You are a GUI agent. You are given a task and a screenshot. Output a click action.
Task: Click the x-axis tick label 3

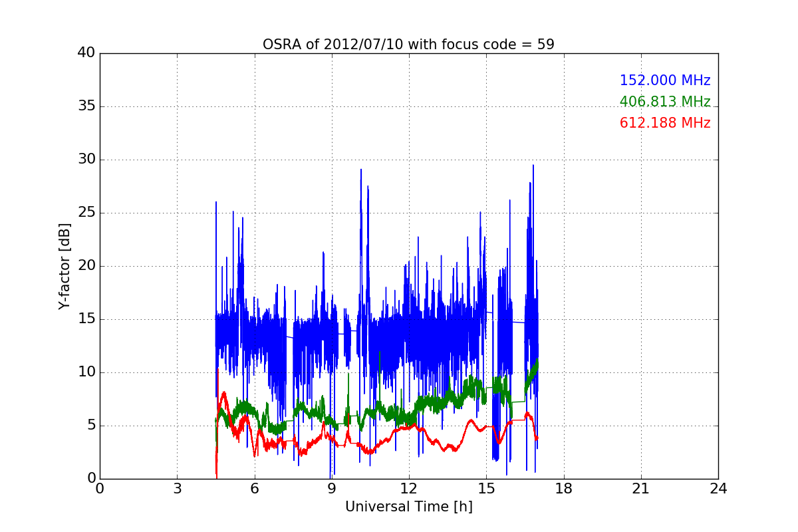[177, 489]
